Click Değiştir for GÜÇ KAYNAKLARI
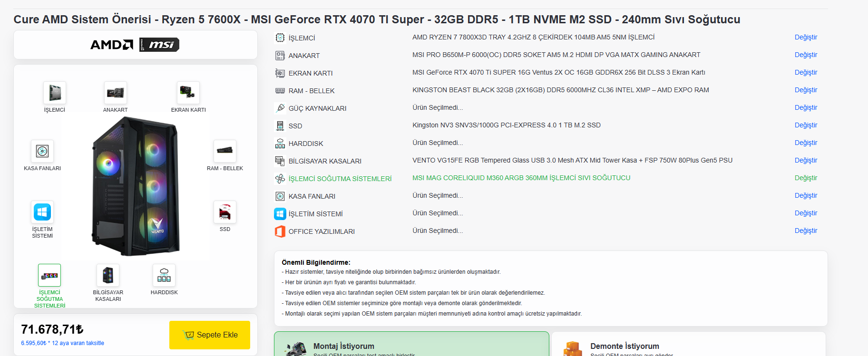The width and height of the screenshot is (868, 356). 806,107
